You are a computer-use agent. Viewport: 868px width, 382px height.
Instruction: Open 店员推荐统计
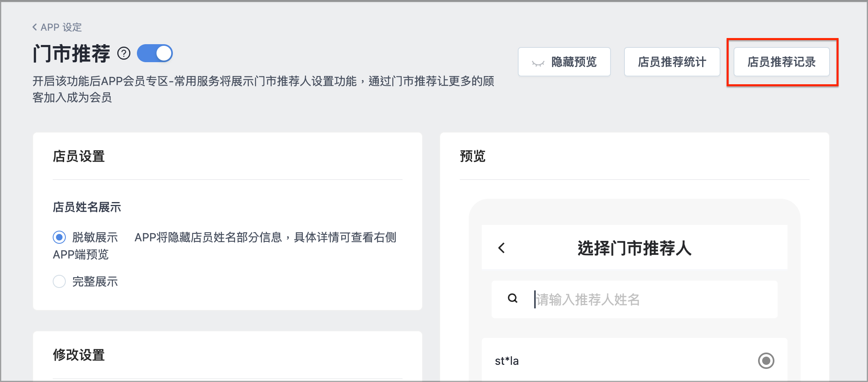click(x=672, y=62)
